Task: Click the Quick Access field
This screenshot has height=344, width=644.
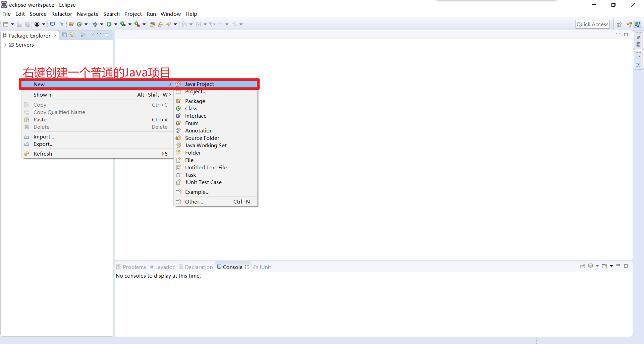Action: point(592,24)
